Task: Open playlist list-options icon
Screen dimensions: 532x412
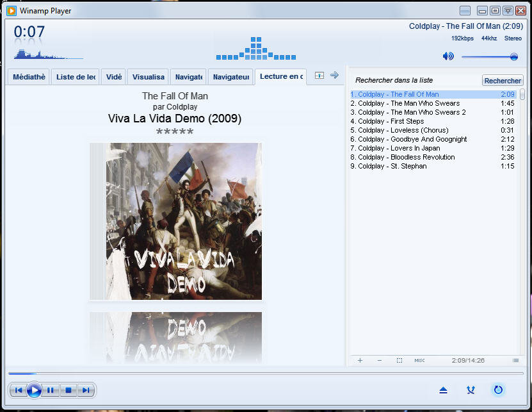Action: tap(516, 360)
